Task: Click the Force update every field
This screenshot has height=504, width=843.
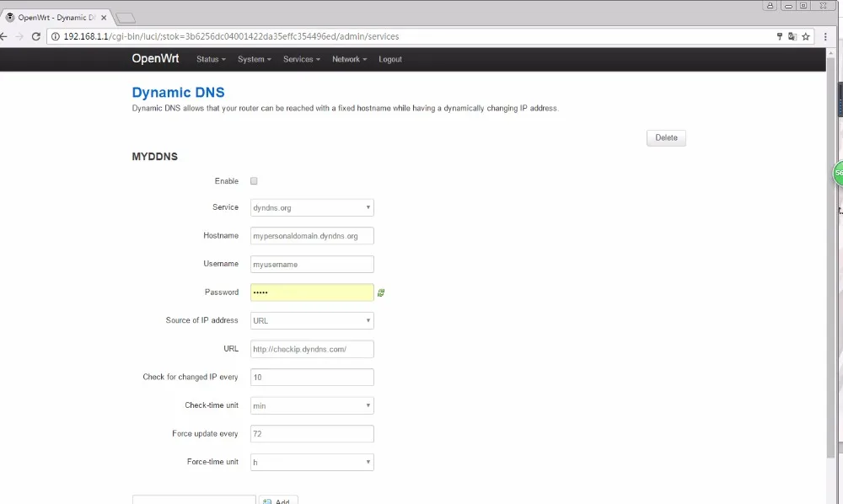Action: (312, 433)
